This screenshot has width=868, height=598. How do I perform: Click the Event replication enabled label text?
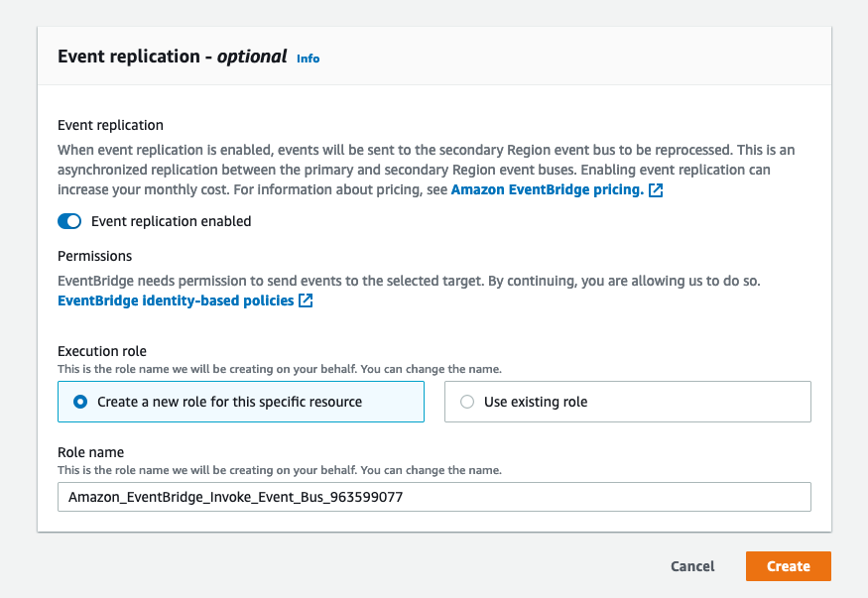171,221
